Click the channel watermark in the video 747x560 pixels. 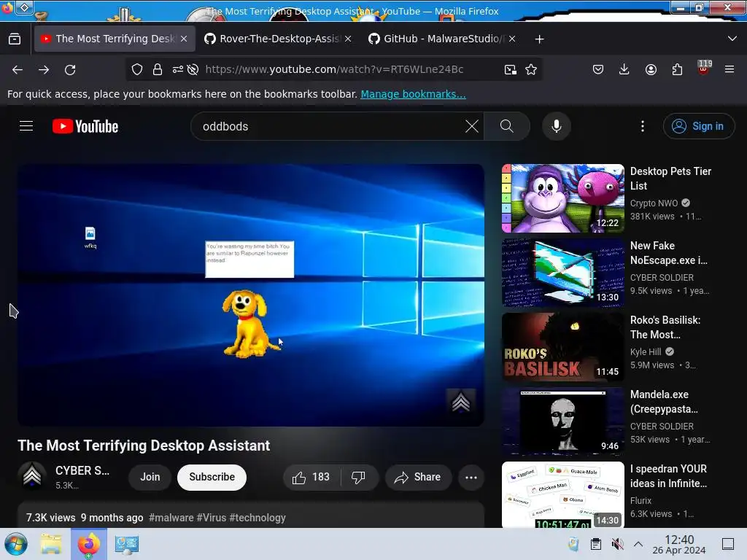[461, 402]
